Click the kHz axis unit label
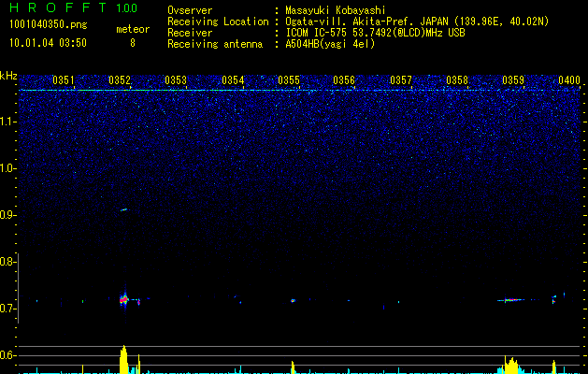The height and width of the screenshot is (374, 588). (8, 76)
